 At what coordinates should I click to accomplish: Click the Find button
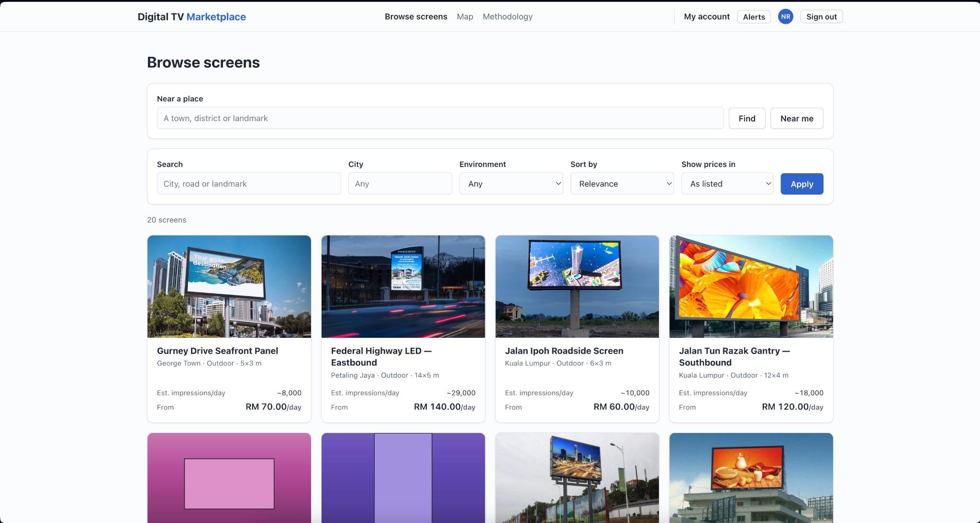pyautogui.click(x=747, y=118)
